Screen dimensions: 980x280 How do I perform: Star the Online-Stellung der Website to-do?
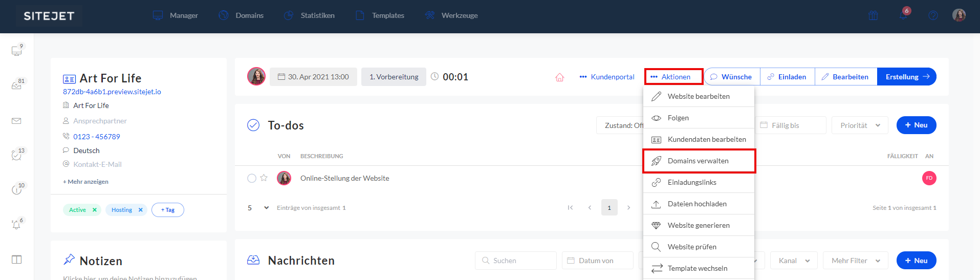(264, 178)
